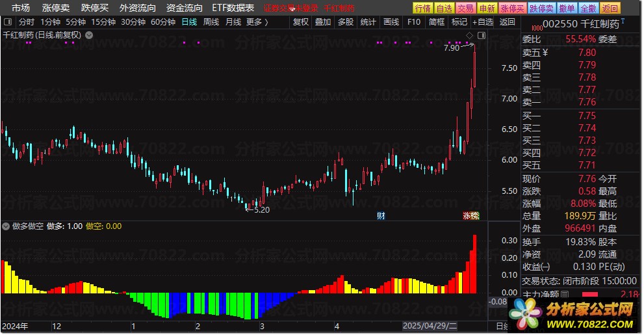
Task: Select the 日线 daily chart tab
Action: click(x=189, y=21)
